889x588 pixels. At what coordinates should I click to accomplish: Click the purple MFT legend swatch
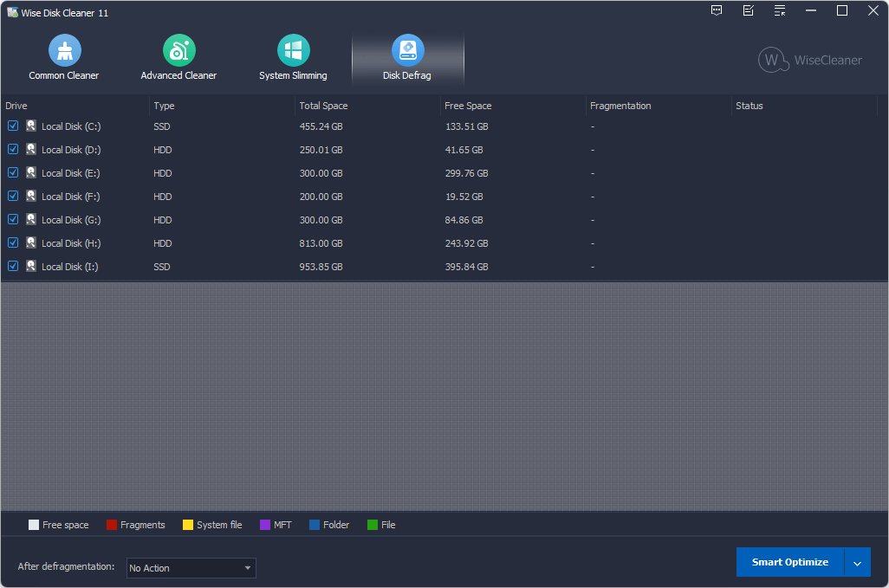point(265,525)
